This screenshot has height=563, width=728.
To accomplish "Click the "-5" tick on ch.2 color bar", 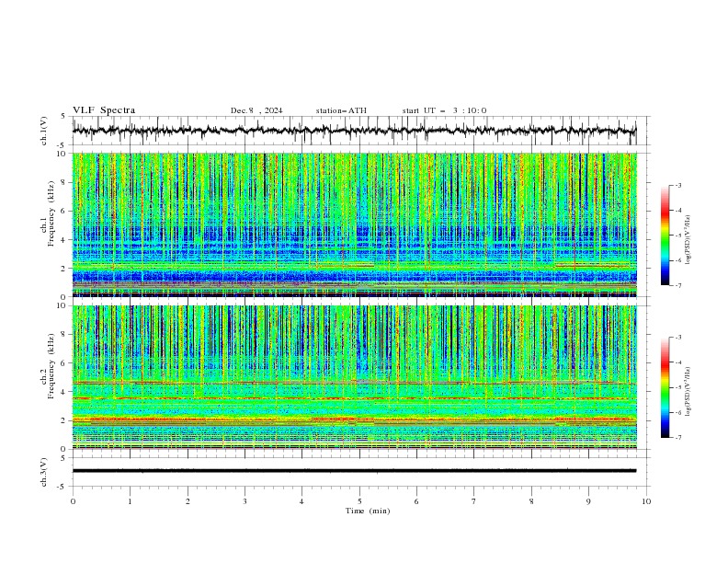I will 677,387.
